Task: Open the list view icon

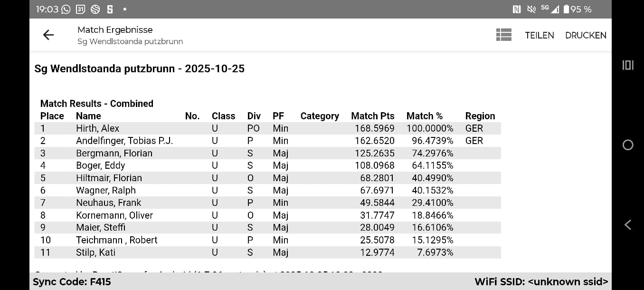Action: [x=503, y=35]
